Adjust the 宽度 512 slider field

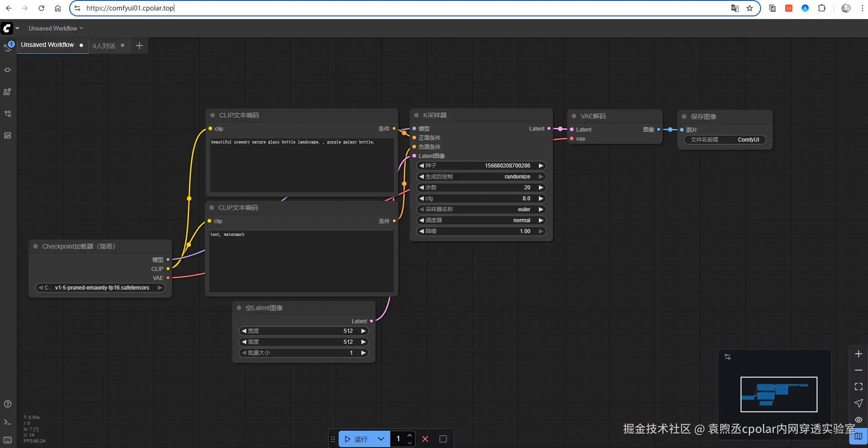tap(304, 331)
